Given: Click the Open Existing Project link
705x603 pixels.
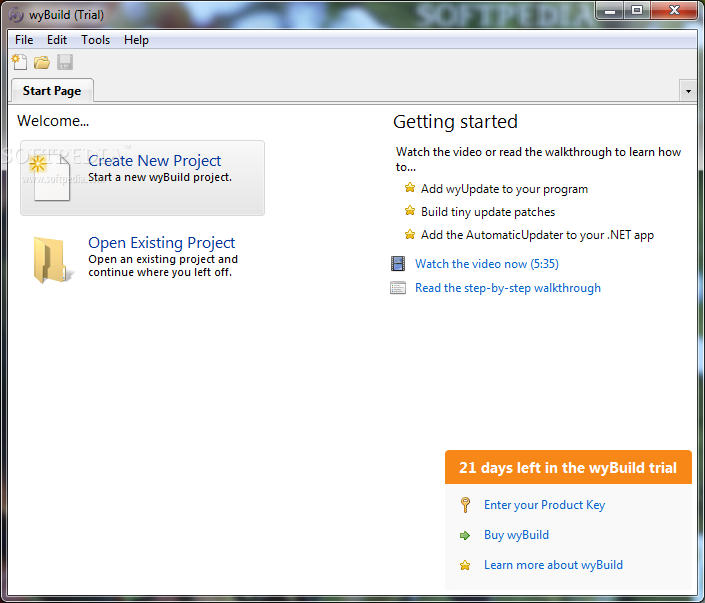Looking at the screenshot, I should point(161,243).
